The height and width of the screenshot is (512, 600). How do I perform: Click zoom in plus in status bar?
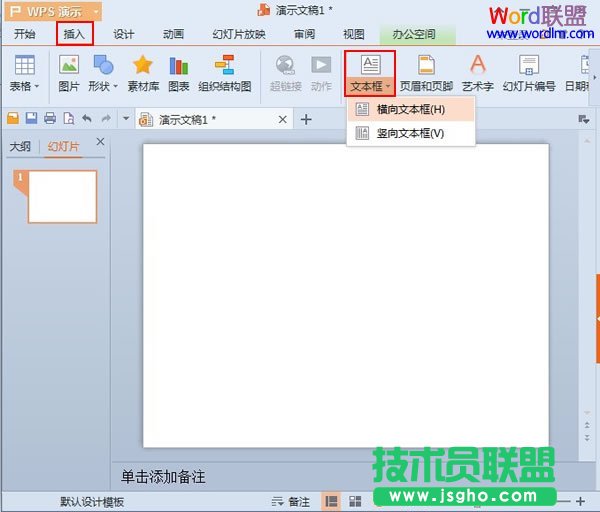click(580, 501)
